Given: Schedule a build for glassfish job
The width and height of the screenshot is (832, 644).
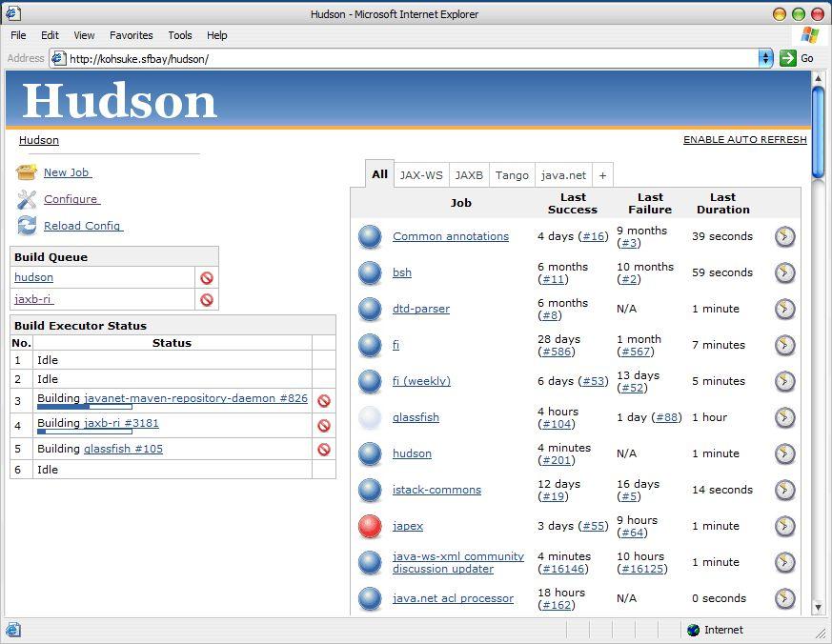Looking at the screenshot, I should [784, 417].
